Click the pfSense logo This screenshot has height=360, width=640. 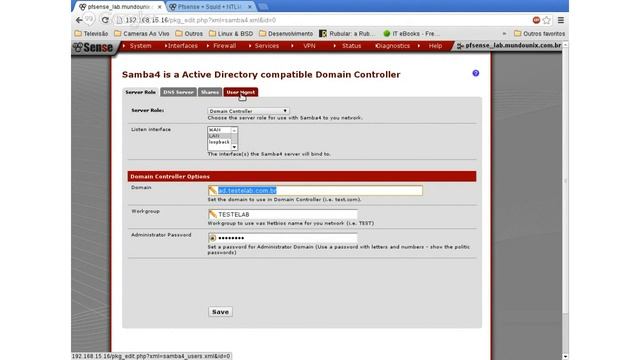[93, 47]
